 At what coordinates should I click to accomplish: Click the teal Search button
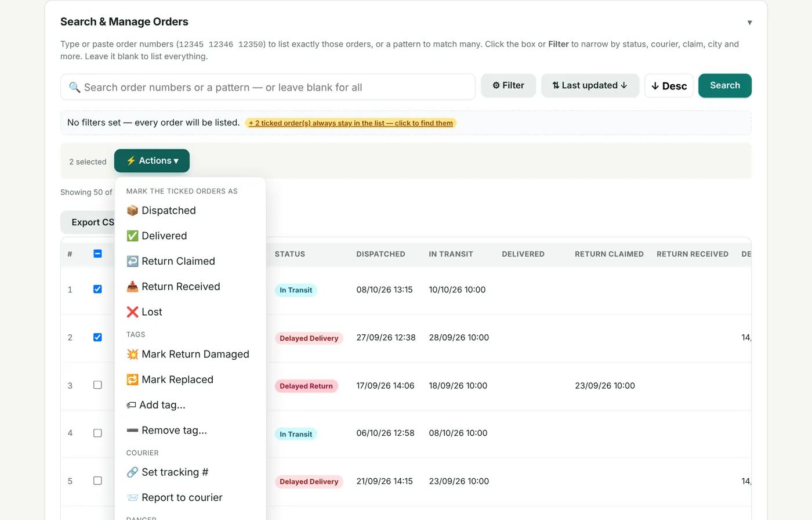point(725,85)
